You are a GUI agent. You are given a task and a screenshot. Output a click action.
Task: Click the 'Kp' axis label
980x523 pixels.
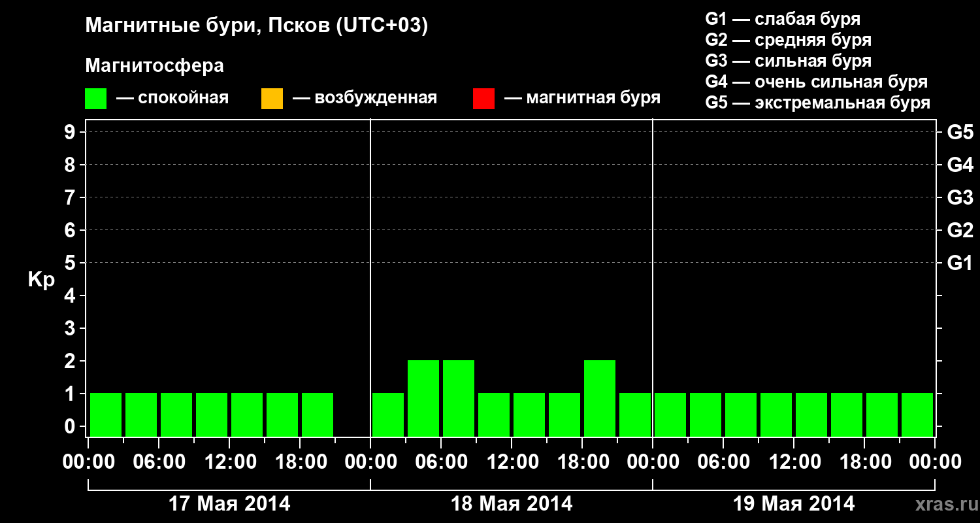[x=41, y=279]
